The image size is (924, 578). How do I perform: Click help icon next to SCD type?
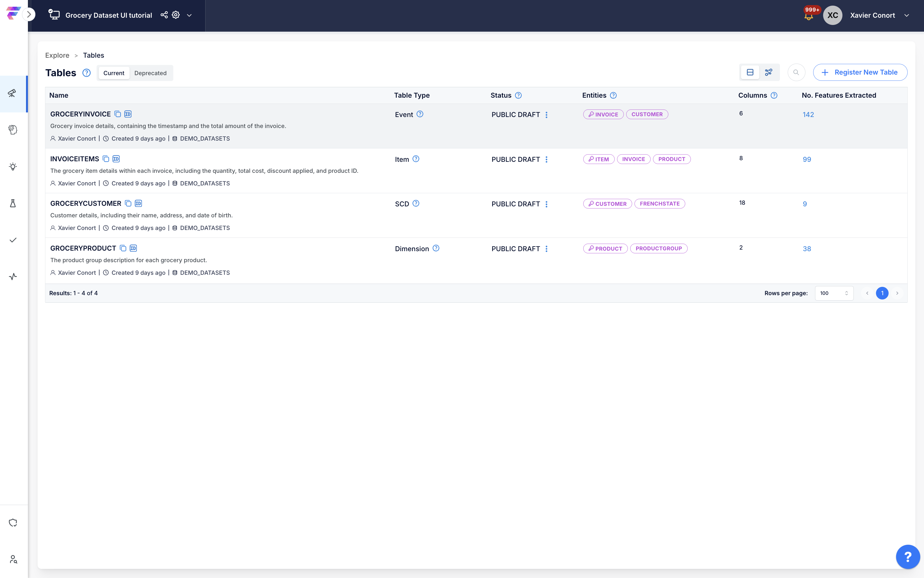[x=416, y=203]
